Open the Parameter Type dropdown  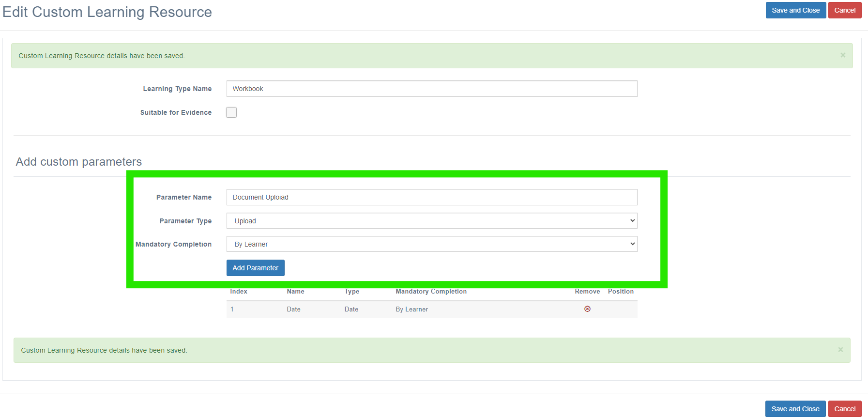click(x=432, y=221)
